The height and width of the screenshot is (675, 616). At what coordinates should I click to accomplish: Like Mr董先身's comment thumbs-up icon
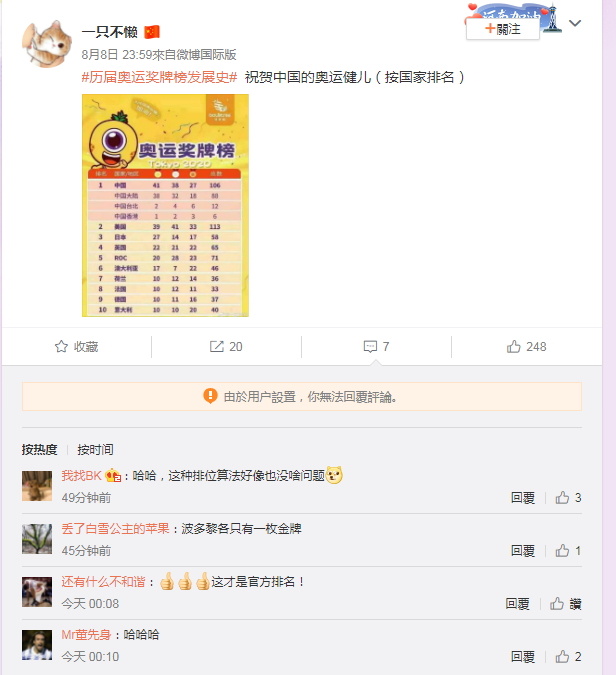click(x=562, y=656)
